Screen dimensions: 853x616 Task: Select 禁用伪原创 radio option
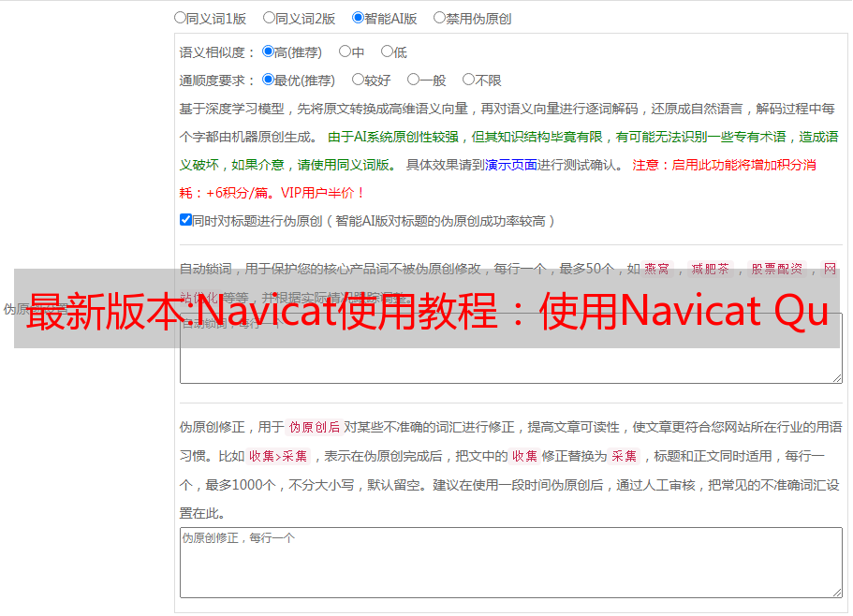coord(439,18)
